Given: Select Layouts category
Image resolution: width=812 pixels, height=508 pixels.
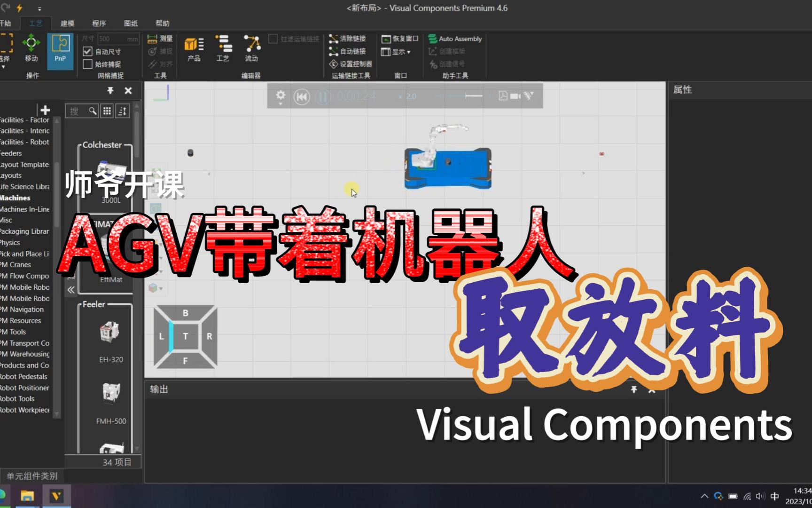Looking at the screenshot, I should (11, 175).
